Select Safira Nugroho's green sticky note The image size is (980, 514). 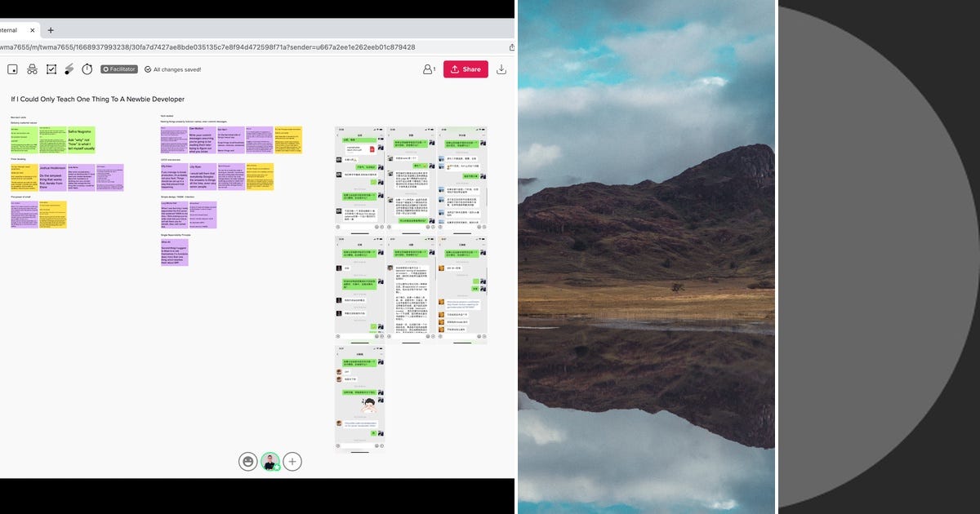(x=81, y=140)
